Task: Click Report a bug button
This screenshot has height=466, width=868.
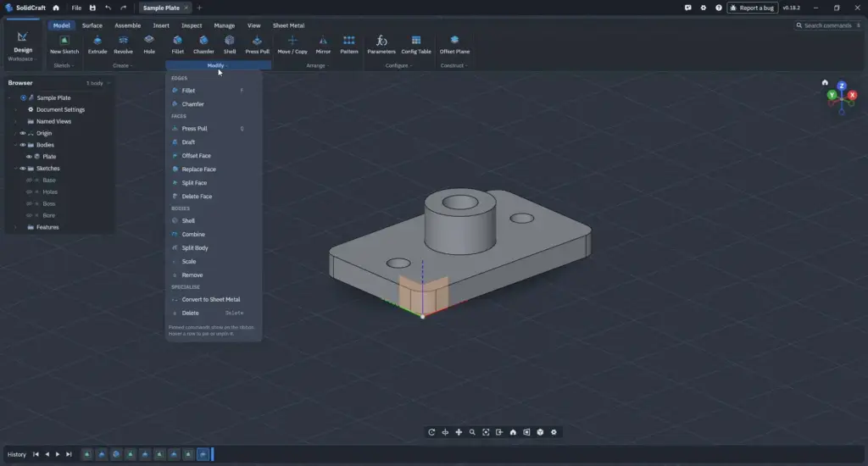Action: (753, 8)
